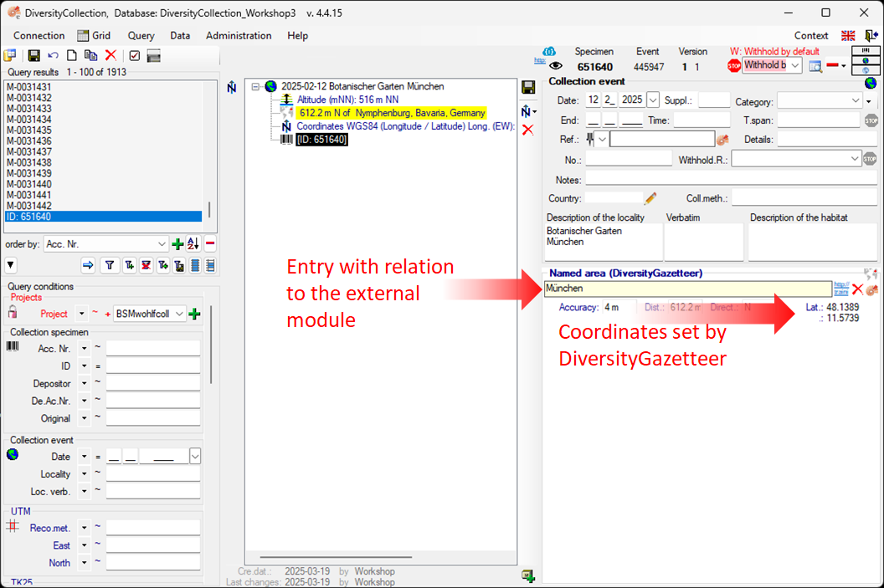Toggle the faded globe button at top right
This screenshot has width=884, height=588.
[866, 69]
